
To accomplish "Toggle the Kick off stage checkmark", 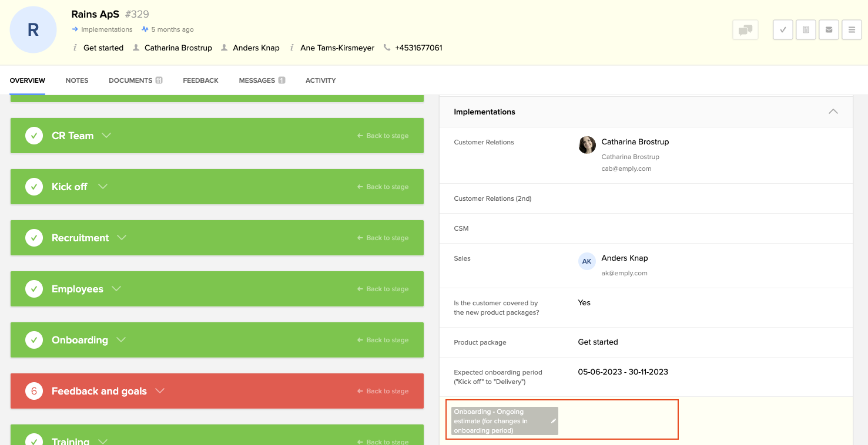I will pyautogui.click(x=34, y=187).
